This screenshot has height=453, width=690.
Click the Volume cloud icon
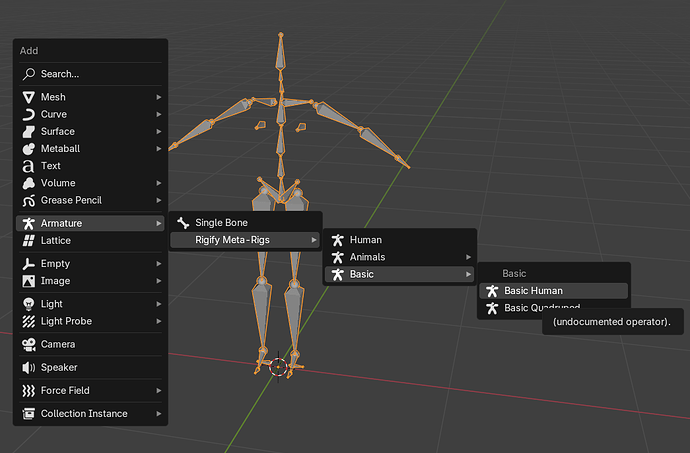(29, 183)
